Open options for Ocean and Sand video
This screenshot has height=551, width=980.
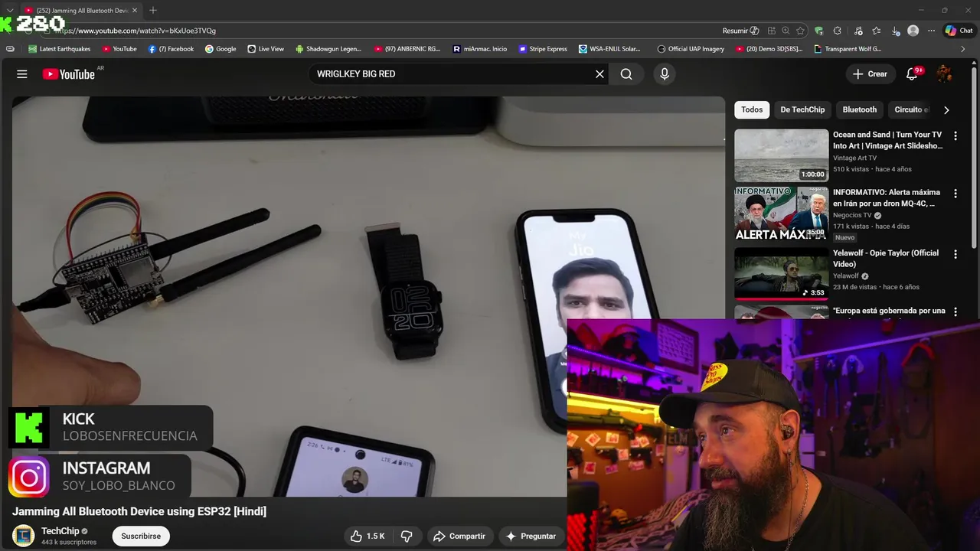pyautogui.click(x=955, y=135)
